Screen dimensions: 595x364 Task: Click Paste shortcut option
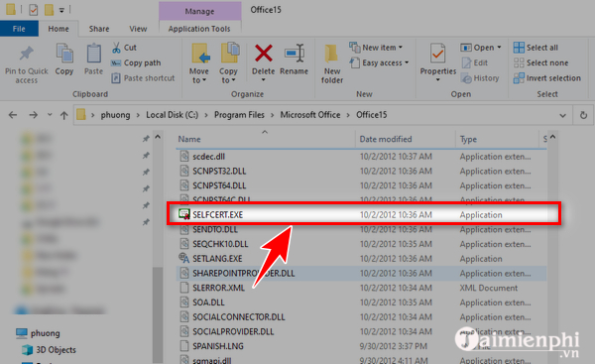coord(143,78)
